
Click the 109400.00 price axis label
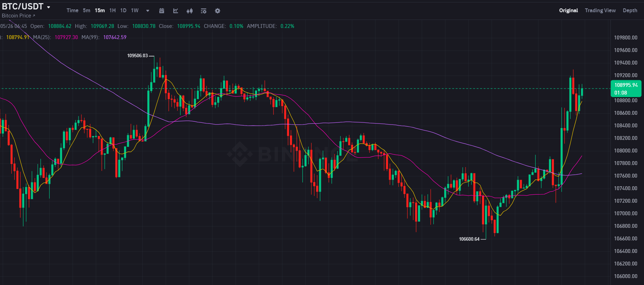tap(626, 63)
